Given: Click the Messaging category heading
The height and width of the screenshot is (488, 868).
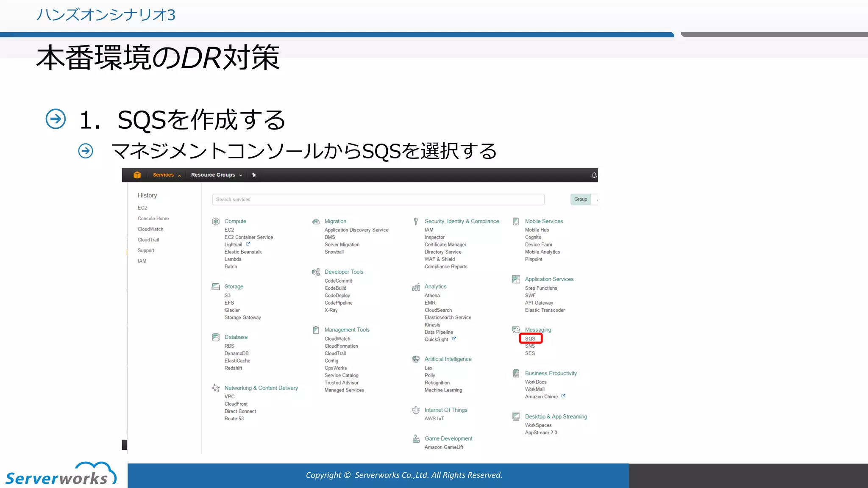Looking at the screenshot, I should click(x=538, y=330).
